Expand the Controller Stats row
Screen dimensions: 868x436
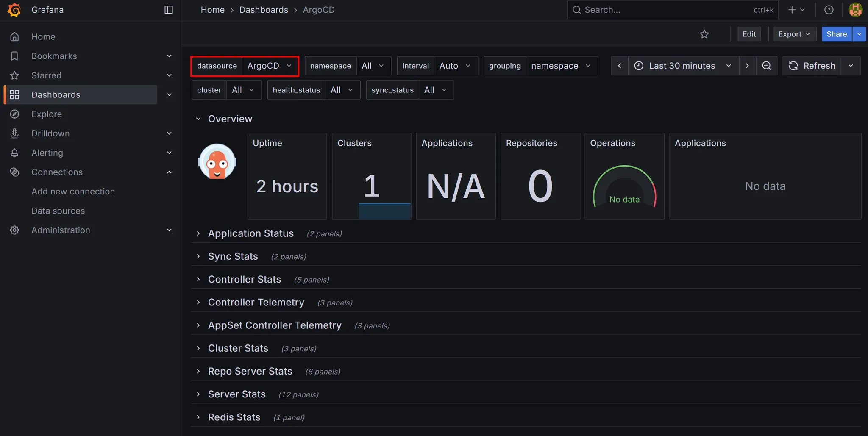tap(198, 279)
